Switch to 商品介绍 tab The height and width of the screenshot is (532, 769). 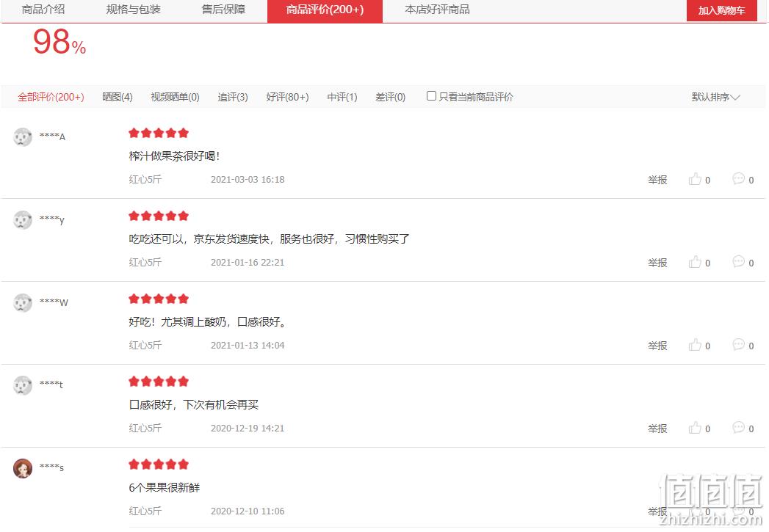point(43,10)
